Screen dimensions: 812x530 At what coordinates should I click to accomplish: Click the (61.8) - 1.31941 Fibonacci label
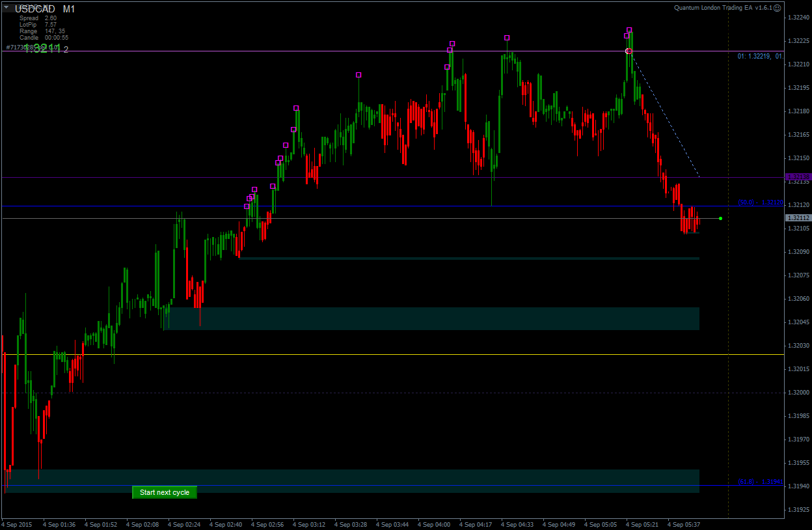pos(761,482)
